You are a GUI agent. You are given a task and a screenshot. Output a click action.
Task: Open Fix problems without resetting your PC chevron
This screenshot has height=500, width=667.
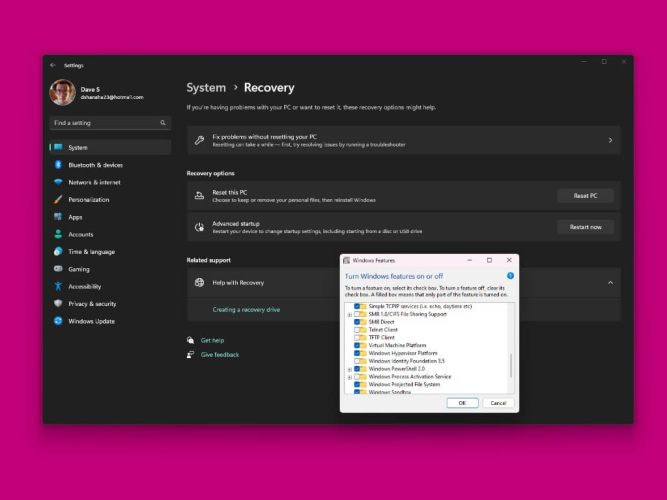point(610,140)
